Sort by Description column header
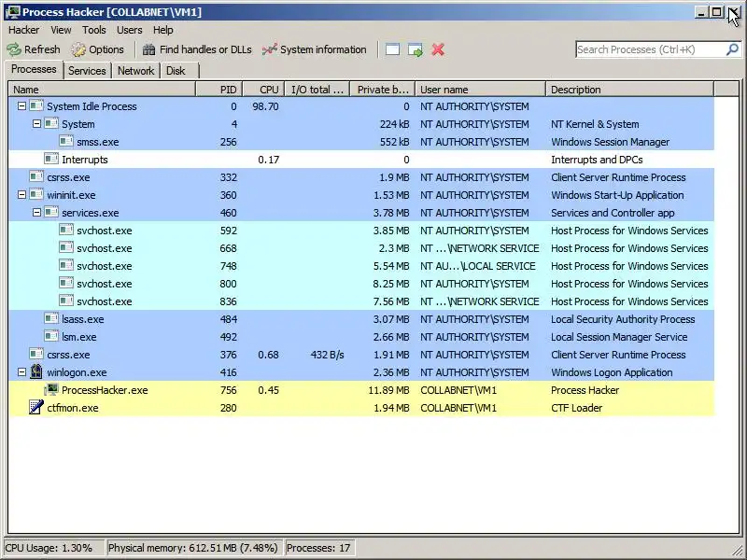Viewport: 747px width, 560px height. pos(630,89)
